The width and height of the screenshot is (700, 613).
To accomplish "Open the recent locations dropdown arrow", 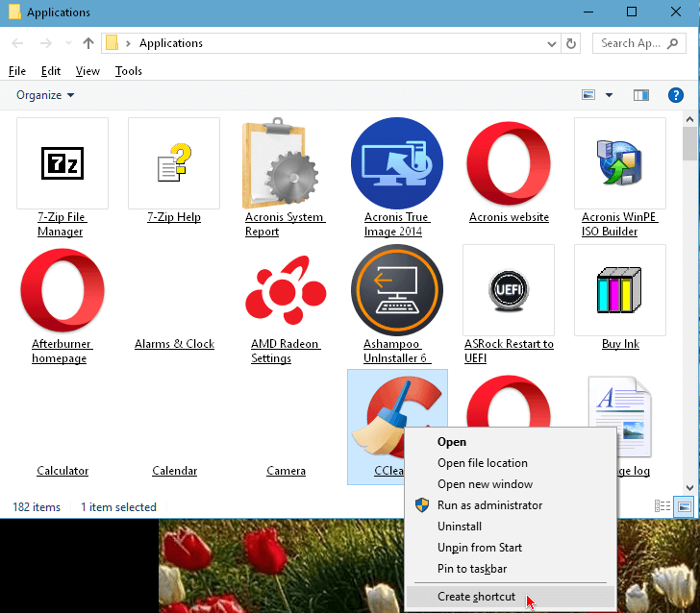I will pos(68,43).
